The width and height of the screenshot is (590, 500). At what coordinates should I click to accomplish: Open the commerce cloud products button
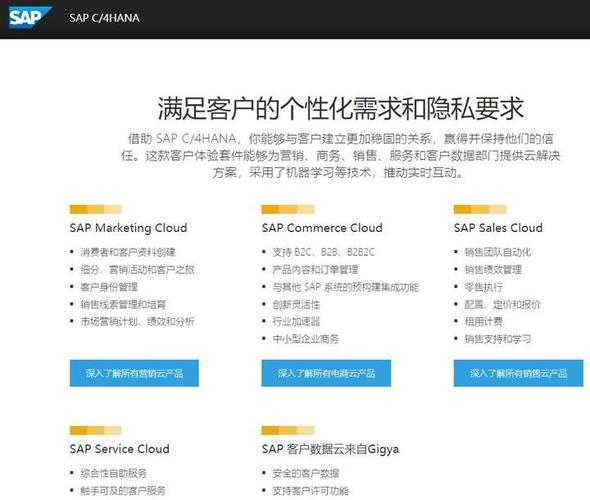(x=326, y=373)
